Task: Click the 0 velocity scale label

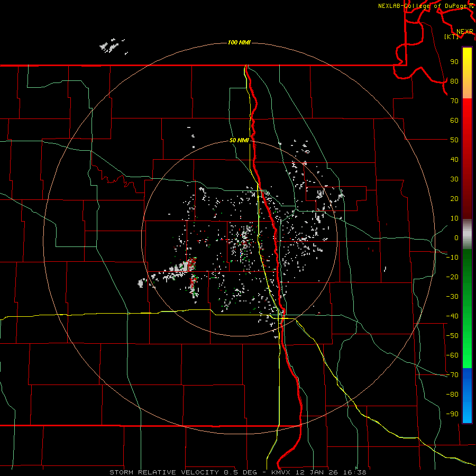Action: (x=456, y=237)
